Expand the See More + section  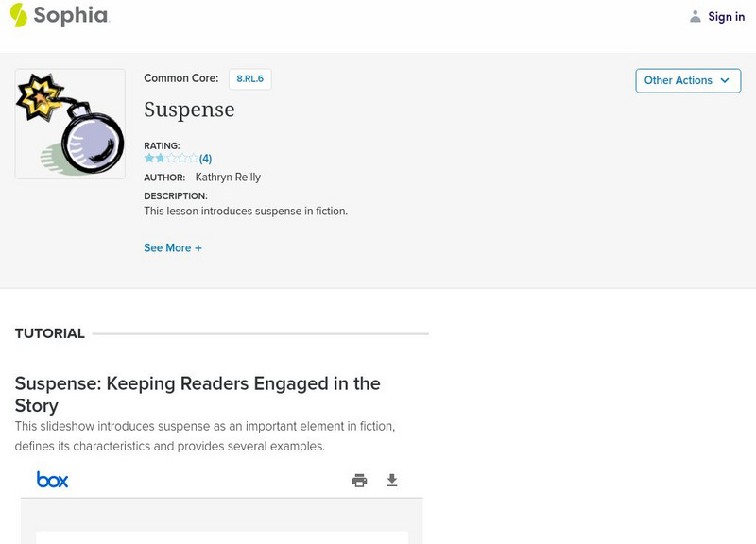[173, 247]
